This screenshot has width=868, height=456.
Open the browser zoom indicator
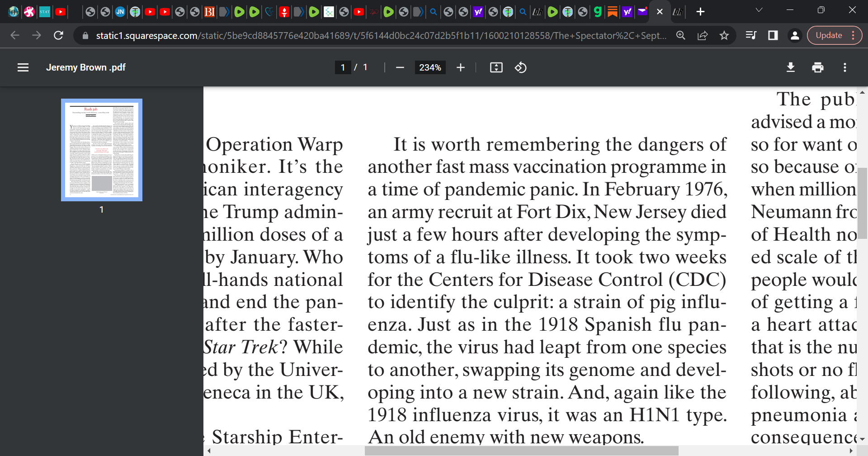click(681, 35)
